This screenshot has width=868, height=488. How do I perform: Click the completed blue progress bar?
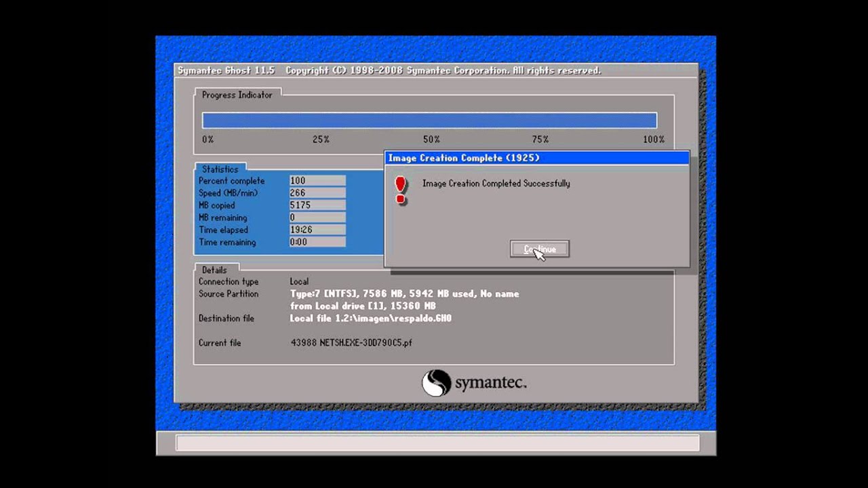coord(429,120)
